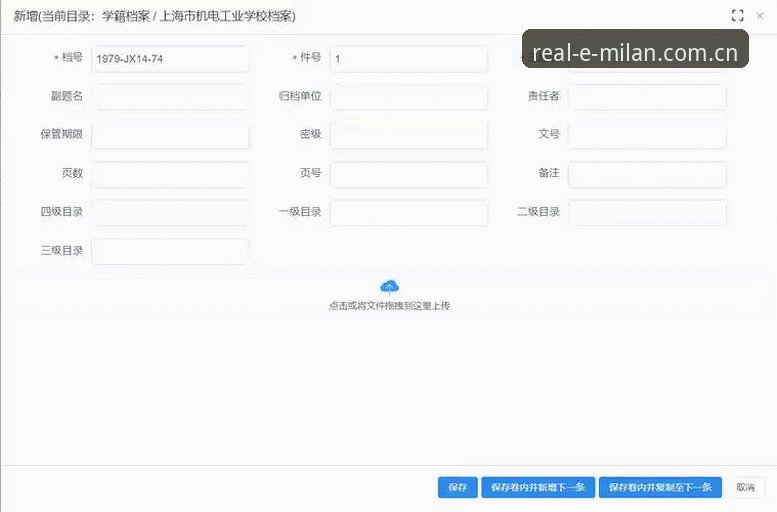Focus the 四级目录 field
The width and height of the screenshot is (777, 512).
170,213
